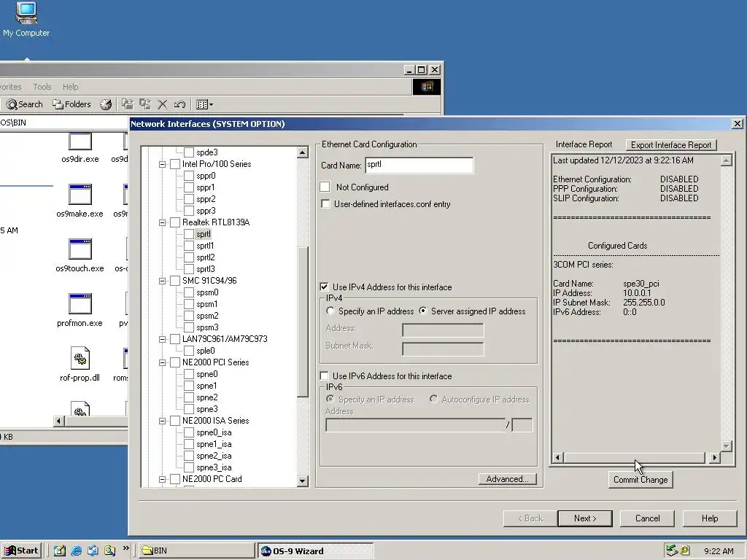This screenshot has height=560, width=747.
Task: Collapse the LAN79C961/AM79C973 node
Action: coord(163,339)
